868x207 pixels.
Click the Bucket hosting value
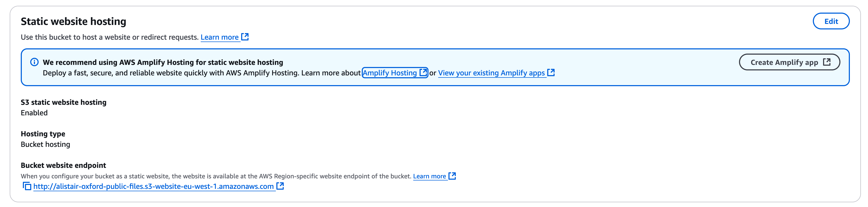click(x=45, y=144)
